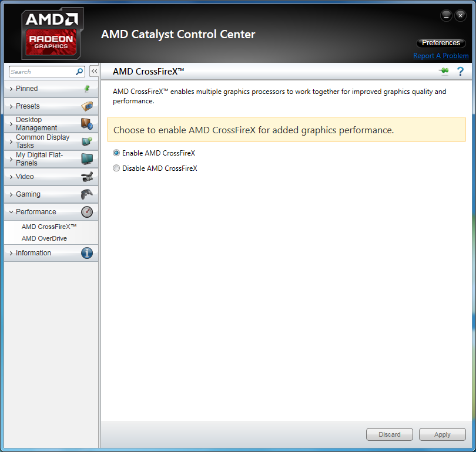Open the Preferences menu button

tap(441, 43)
